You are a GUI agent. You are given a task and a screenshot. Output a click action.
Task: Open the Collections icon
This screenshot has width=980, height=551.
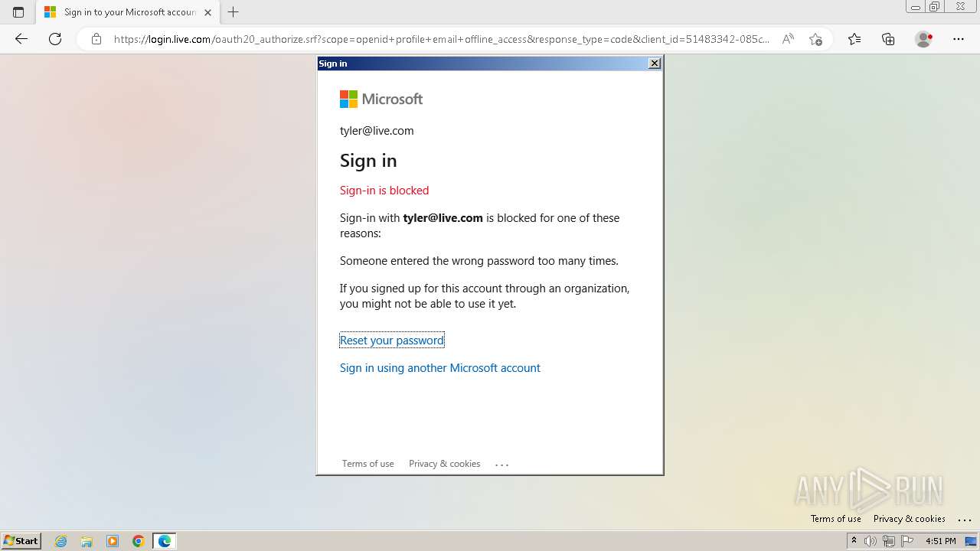888,39
